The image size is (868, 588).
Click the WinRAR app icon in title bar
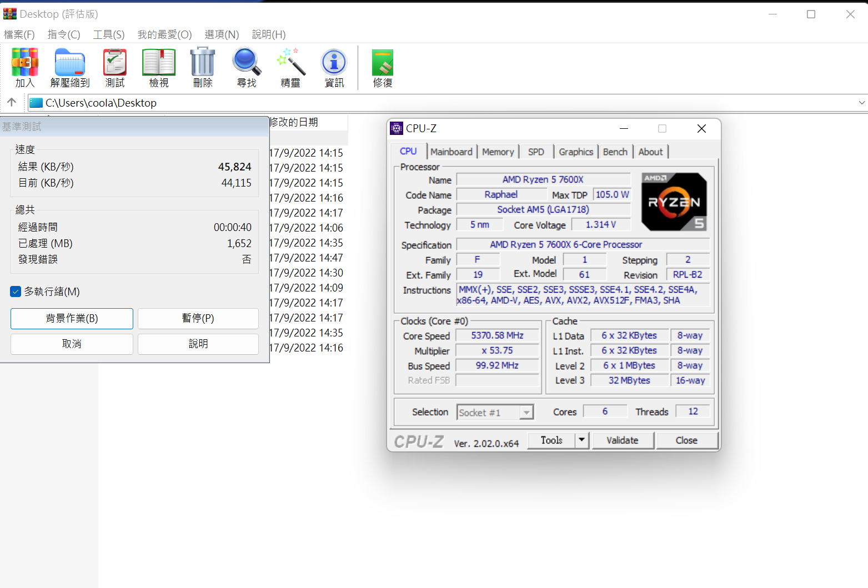(x=10, y=14)
